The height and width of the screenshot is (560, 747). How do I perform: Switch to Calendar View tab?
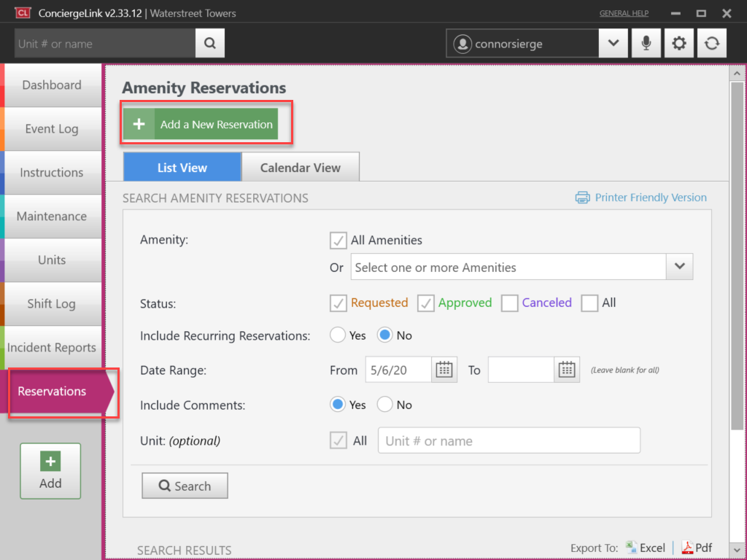click(x=300, y=166)
